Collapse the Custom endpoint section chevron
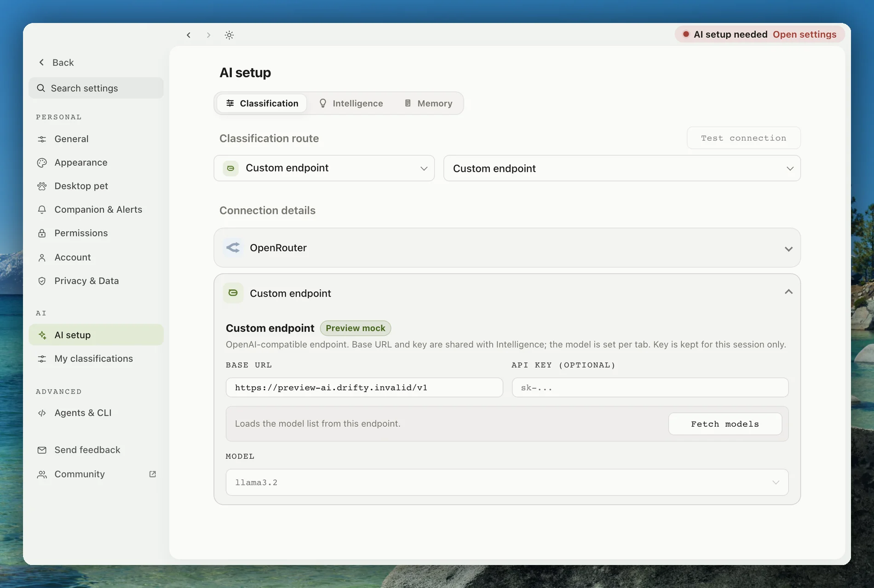The image size is (874, 588). click(788, 292)
